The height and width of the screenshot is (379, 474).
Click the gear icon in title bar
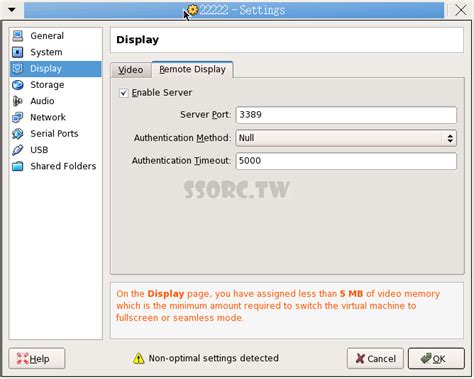[x=192, y=10]
